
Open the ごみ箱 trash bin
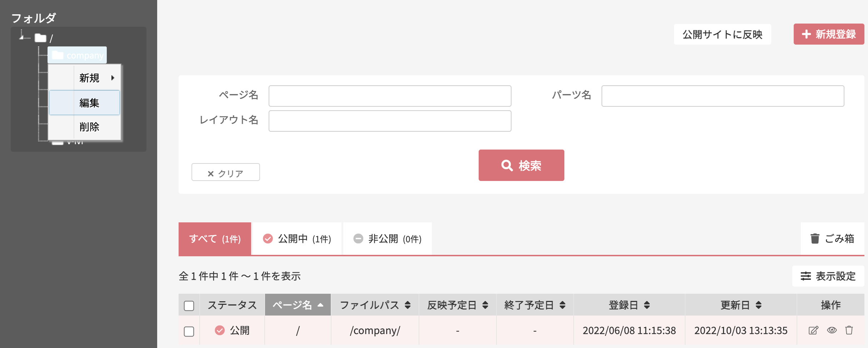tap(832, 238)
